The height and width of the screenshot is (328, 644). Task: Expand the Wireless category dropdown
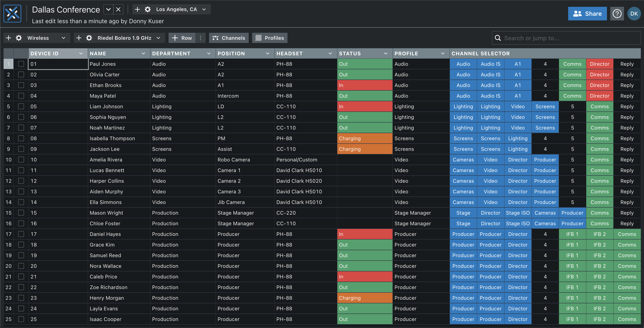tap(63, 38)
